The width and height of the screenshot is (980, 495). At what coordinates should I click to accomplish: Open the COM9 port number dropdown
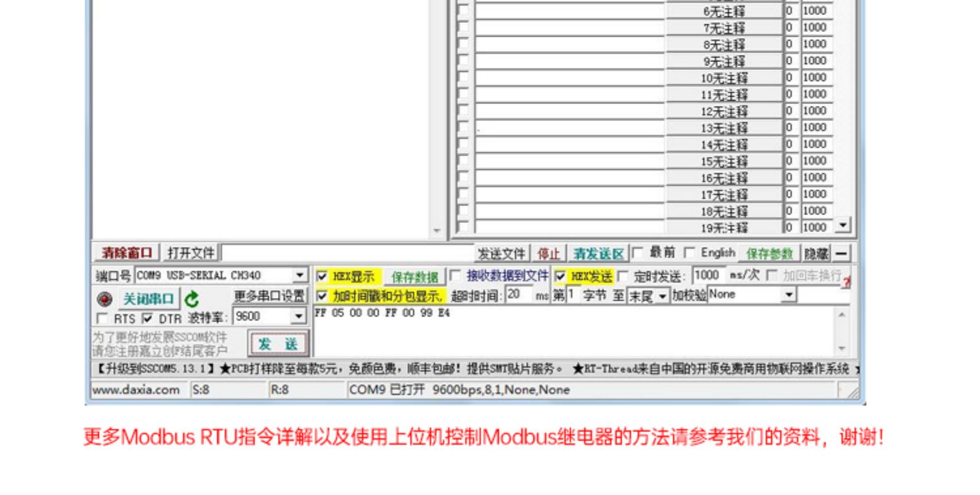[x=300, y=275]
